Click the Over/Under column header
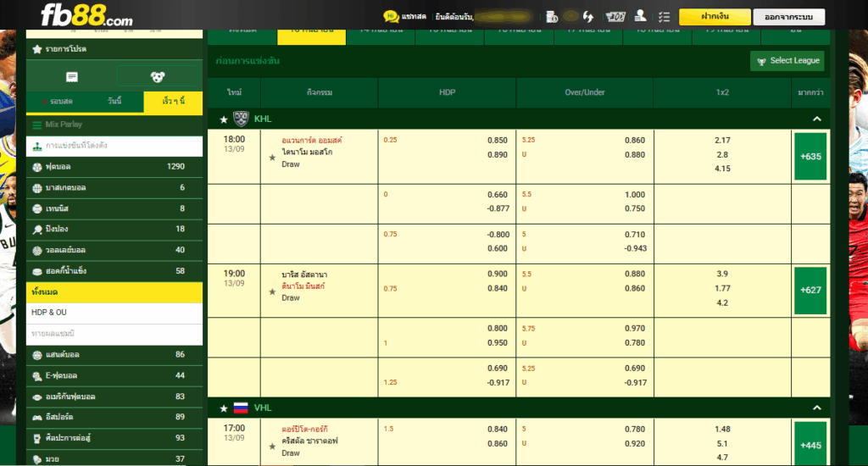This screenshot has width=868, height=466. (585, 92)
